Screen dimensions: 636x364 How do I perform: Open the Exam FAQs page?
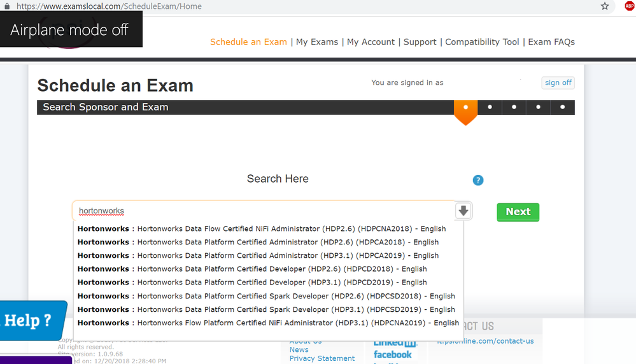tap(551, 42)
